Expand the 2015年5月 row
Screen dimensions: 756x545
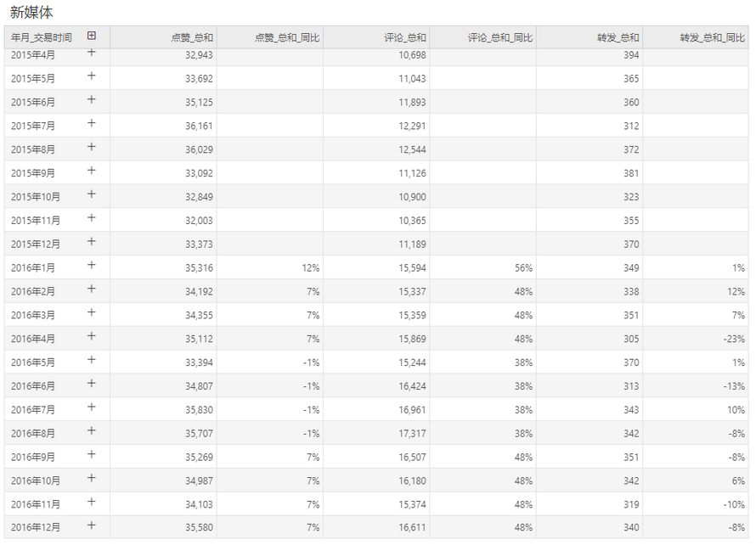pyautogui.click(x=91, y=76)
